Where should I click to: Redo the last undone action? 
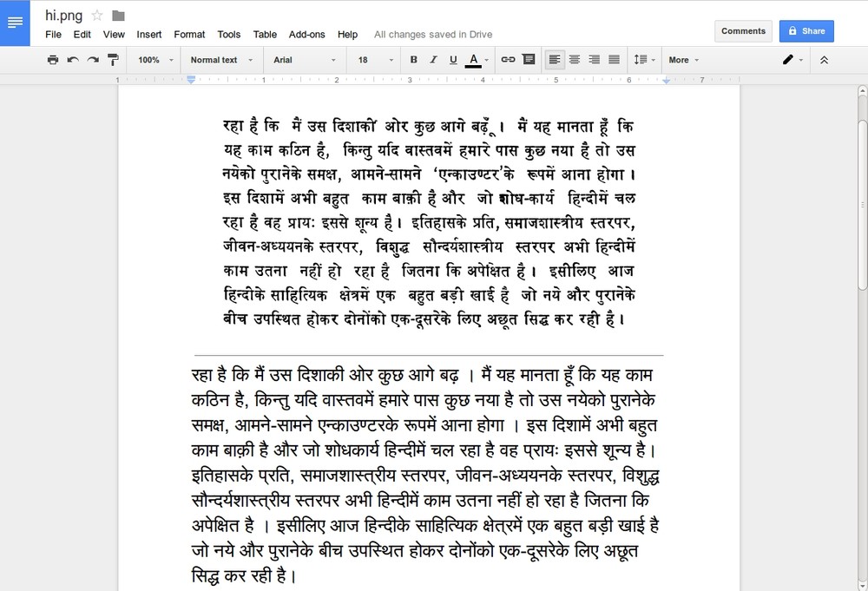click(93, 60)
